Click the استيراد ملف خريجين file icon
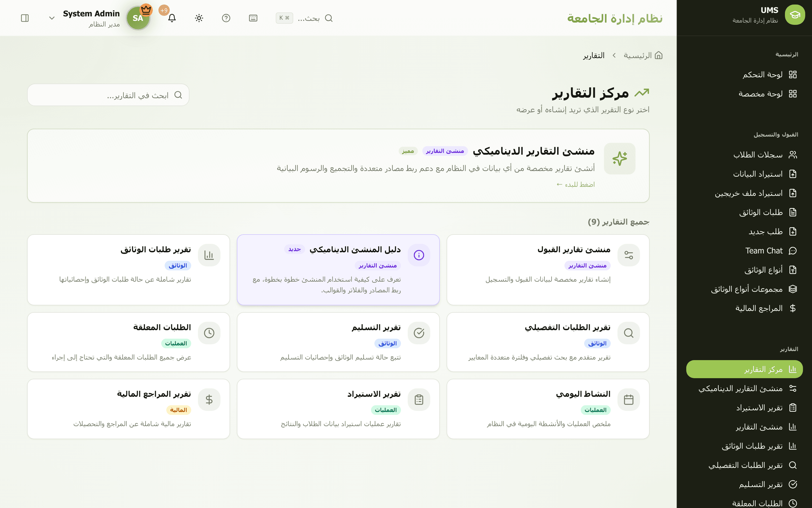Viewport: 812px width, 508px height. pos(793,193)
